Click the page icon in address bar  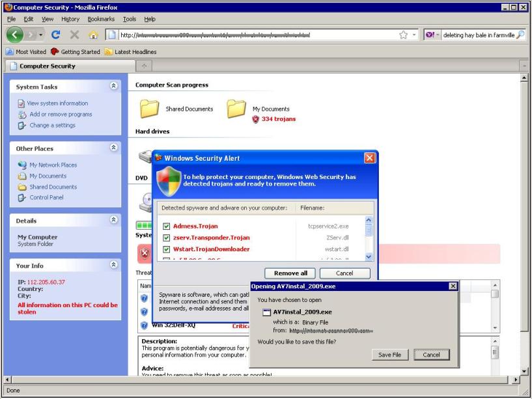point(112,34)
